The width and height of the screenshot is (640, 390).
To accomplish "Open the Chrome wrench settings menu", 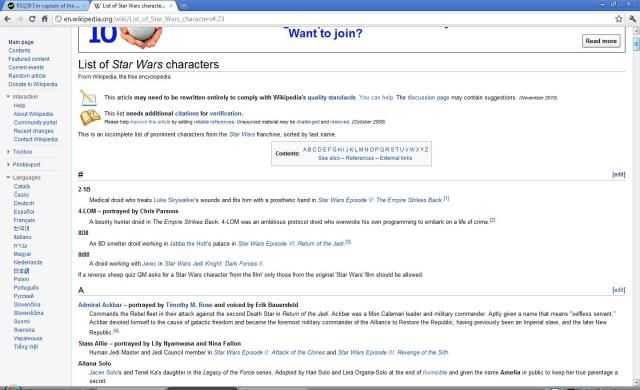I will 632,19.
